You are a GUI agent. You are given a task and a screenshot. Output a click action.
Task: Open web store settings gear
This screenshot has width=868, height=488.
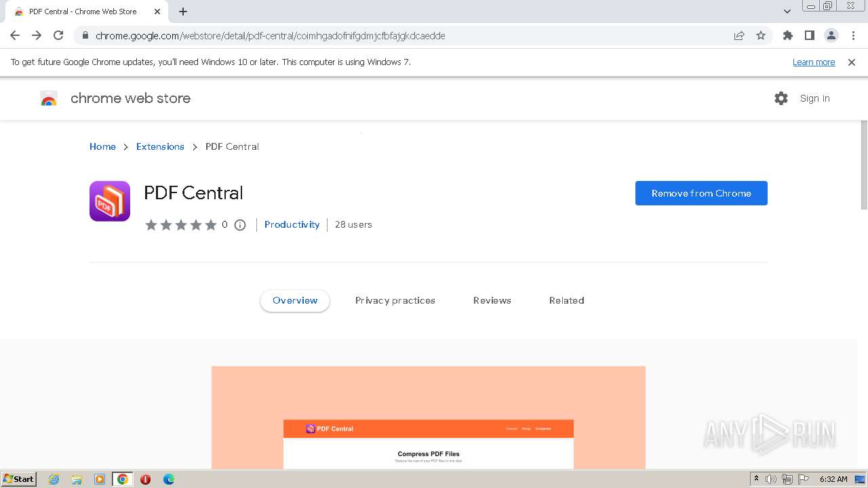pyautogui.click(x=781, y=98)
